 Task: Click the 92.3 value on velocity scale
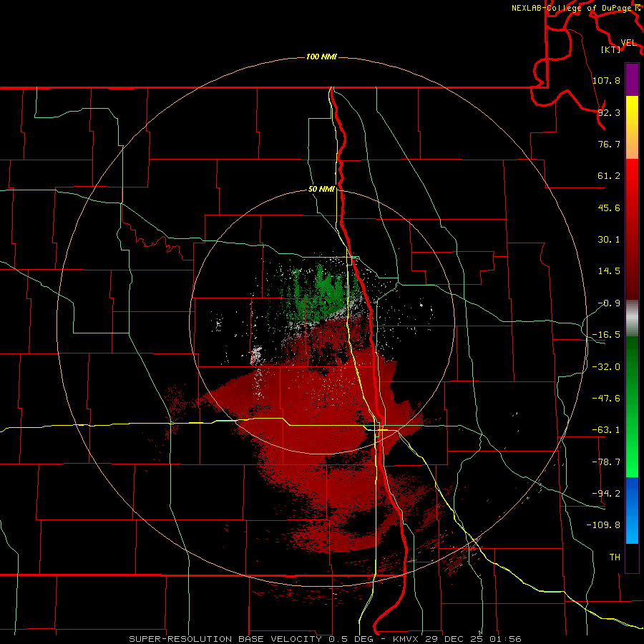(609, 112)
